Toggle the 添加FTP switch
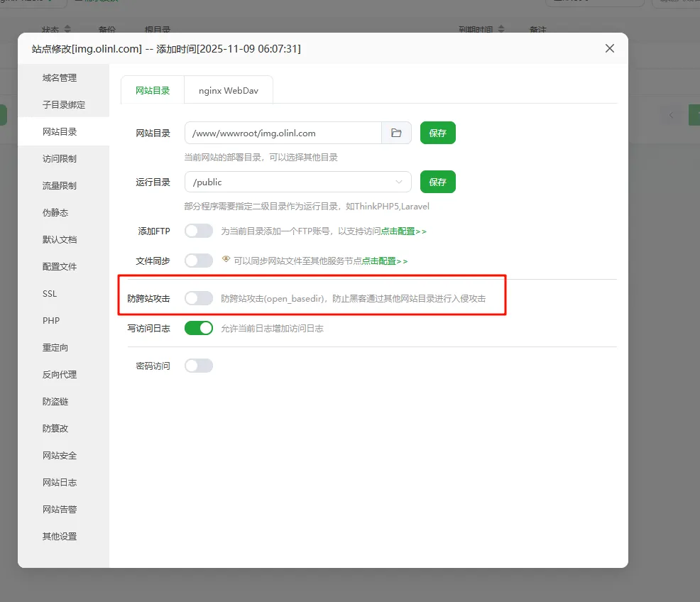This screenshot has width=700, height=602. point(199,231)
